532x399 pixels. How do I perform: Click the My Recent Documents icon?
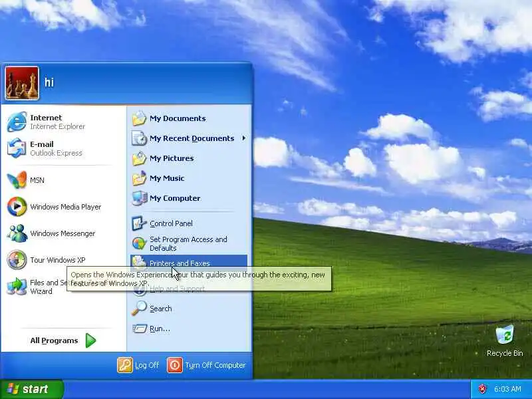tap(139, 138)
